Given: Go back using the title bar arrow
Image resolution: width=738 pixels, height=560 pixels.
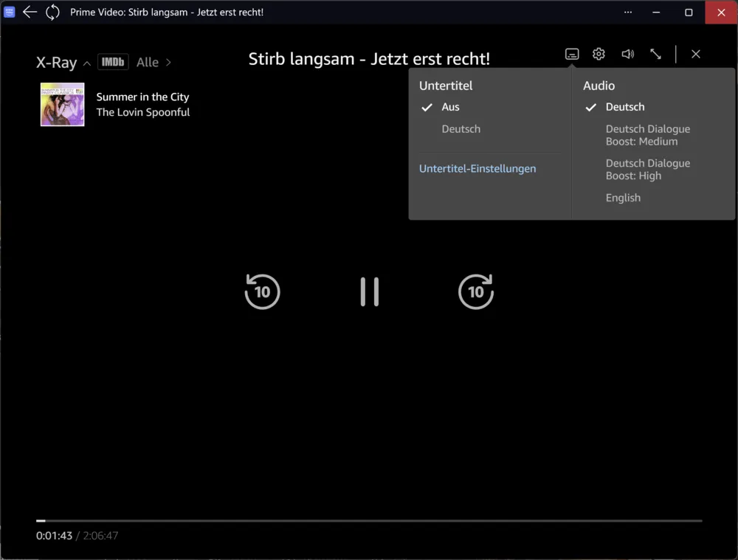Looking at the screenshot, I should coord(30,12).
